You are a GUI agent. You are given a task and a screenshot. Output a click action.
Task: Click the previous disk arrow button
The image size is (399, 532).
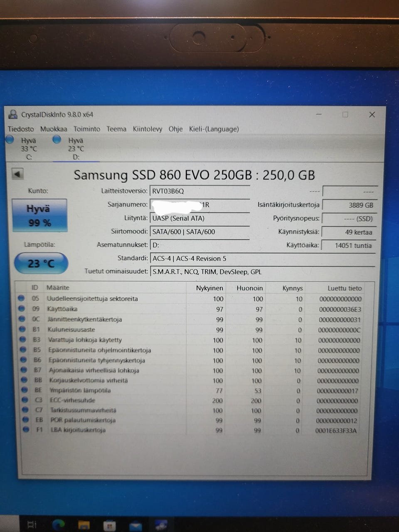click(17, 174)
